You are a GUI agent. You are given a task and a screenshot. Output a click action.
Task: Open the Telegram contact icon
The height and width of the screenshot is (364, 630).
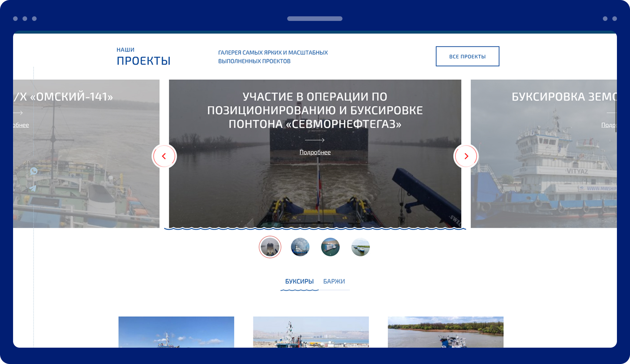33,188
